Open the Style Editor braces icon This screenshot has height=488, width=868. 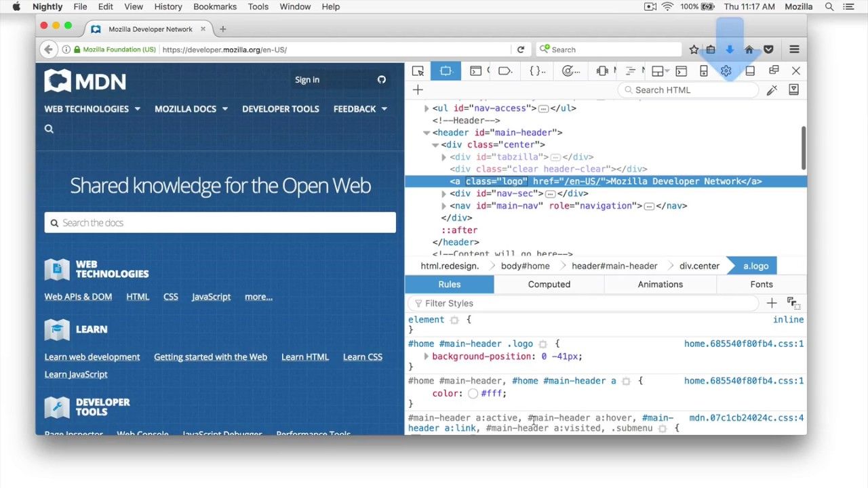click(537, 71)
